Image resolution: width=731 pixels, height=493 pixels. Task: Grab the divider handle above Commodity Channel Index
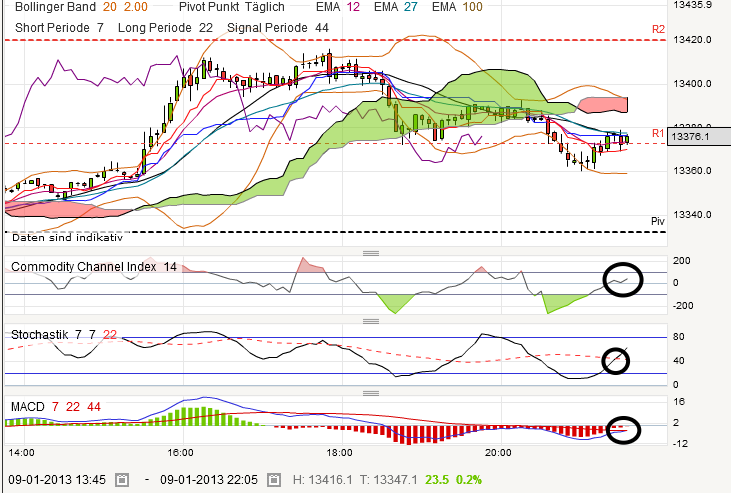[x=371, y=253]
